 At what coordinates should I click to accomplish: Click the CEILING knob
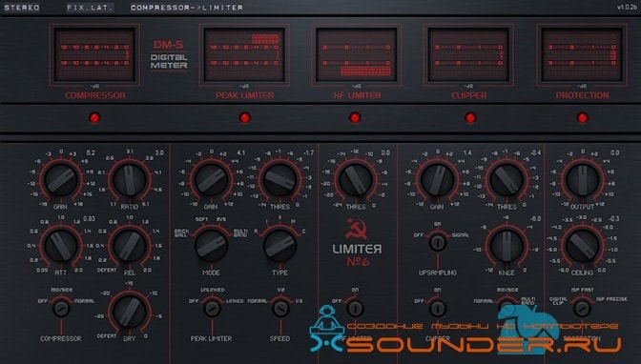pos(582,245)
